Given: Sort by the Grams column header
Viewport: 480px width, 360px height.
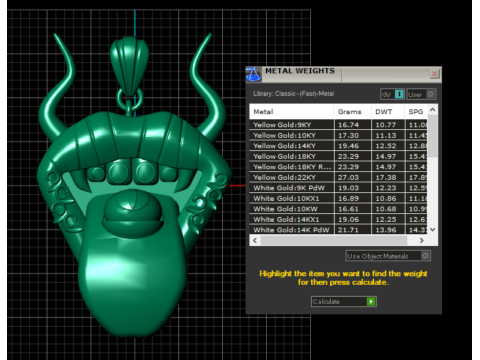Looking at the screenshot, I should 352,112.
